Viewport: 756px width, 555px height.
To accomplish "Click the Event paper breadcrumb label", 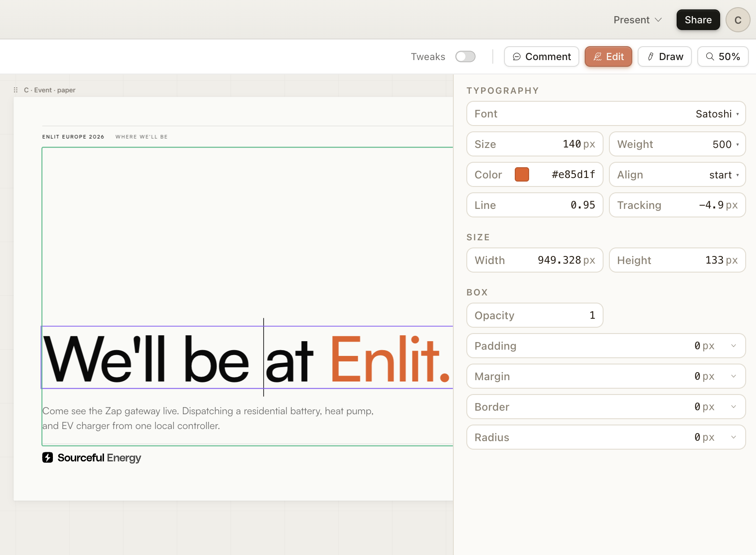I will 49,90.
